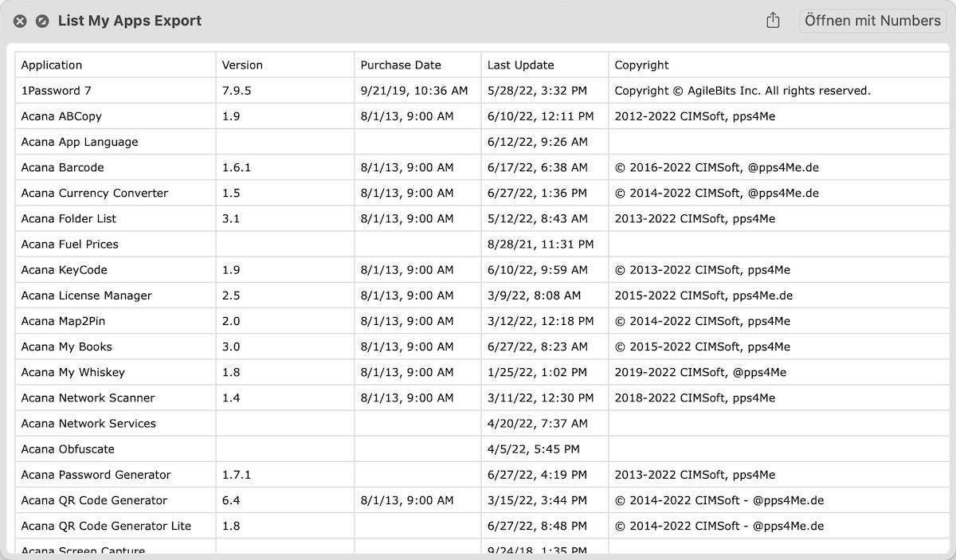Image resolution: width=956 pixels, height=560 pixels.
Task: Click version 2.5 of Acana License Manager
Action: pyautogui.click(x=285, y=296)
